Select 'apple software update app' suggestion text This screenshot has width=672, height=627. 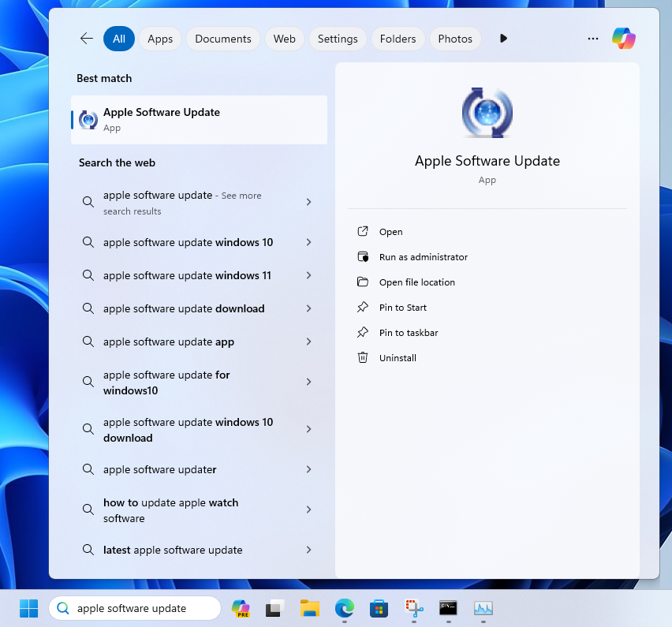click(169, 341)
